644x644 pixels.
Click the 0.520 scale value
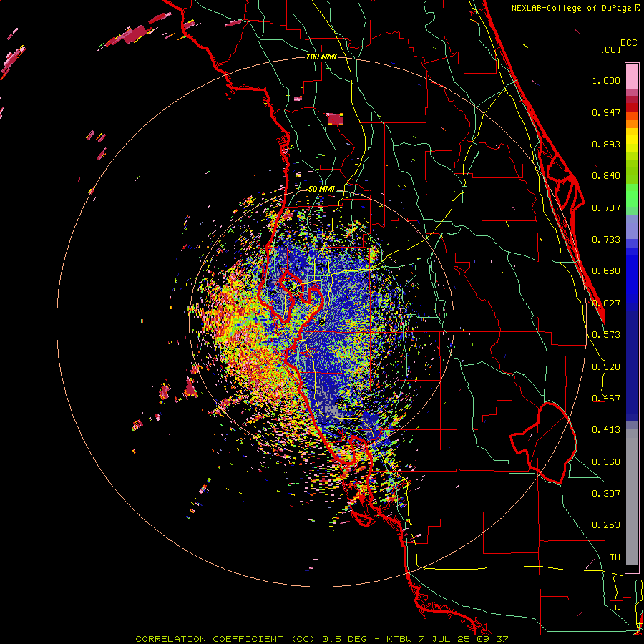click(x=606, y=367)
